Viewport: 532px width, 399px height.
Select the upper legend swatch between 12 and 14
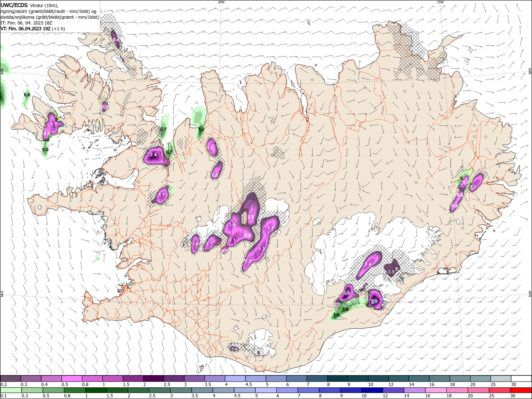tap(399, 379)
